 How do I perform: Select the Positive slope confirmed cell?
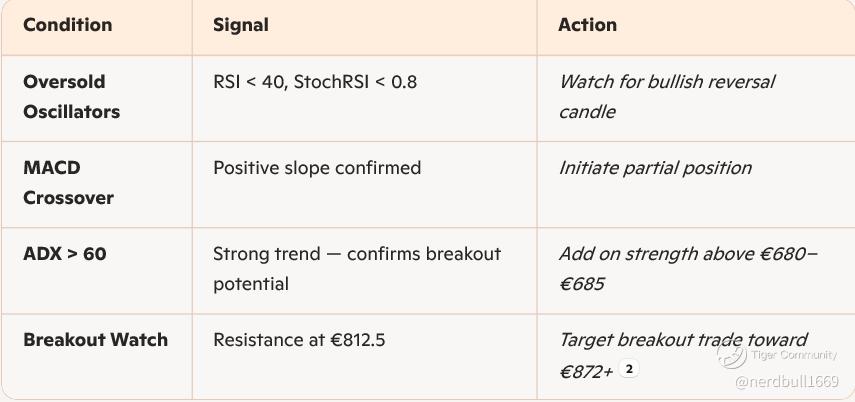[317, 168]
